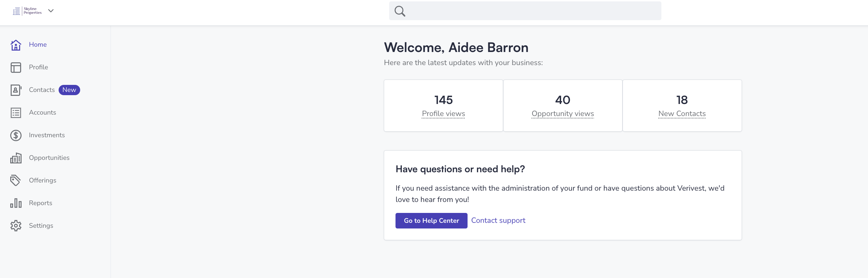Open the Profile layout icon
The height and width of the screenshot is (278, 868).
click(16, 68)
